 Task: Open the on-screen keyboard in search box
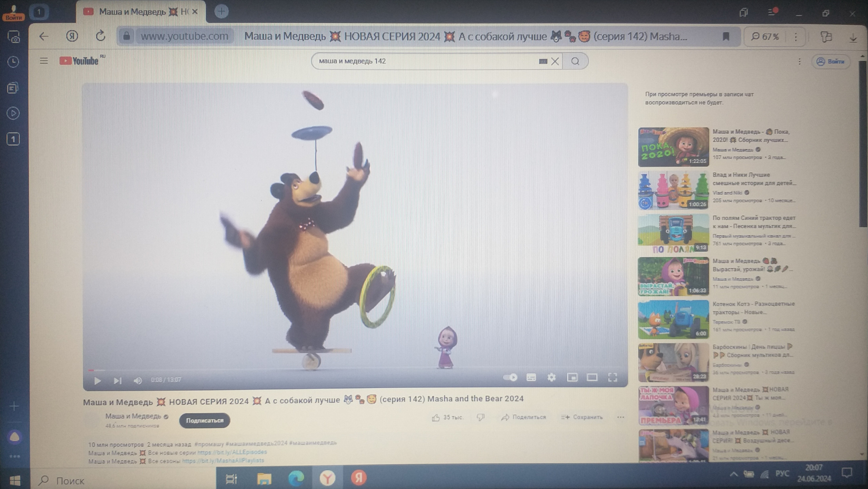click(x=543, y=61)
